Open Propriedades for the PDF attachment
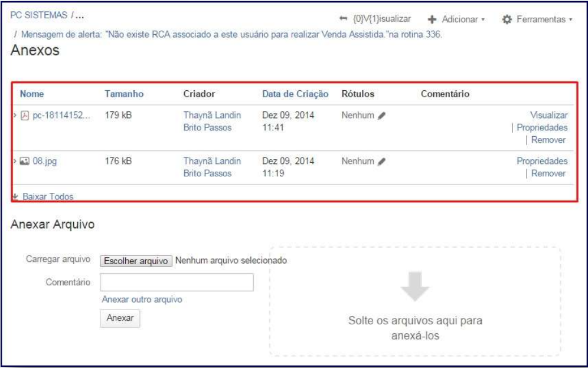Screen dimensions: 588x368 click(542, 127)
